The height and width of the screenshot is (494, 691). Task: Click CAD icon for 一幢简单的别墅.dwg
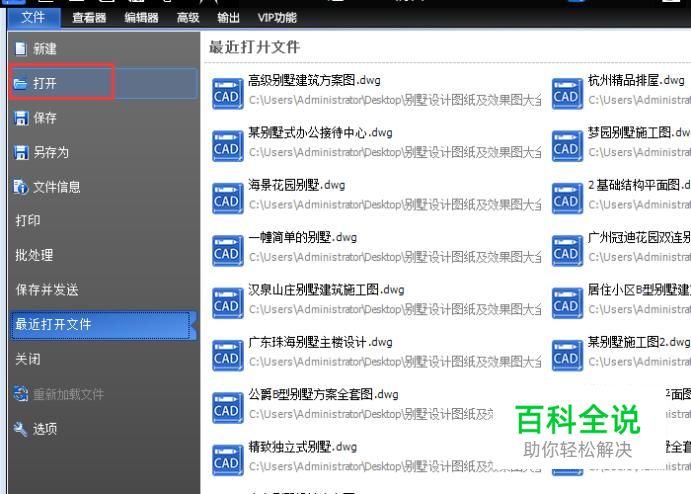pyautogui.click(x=227, y=251)
